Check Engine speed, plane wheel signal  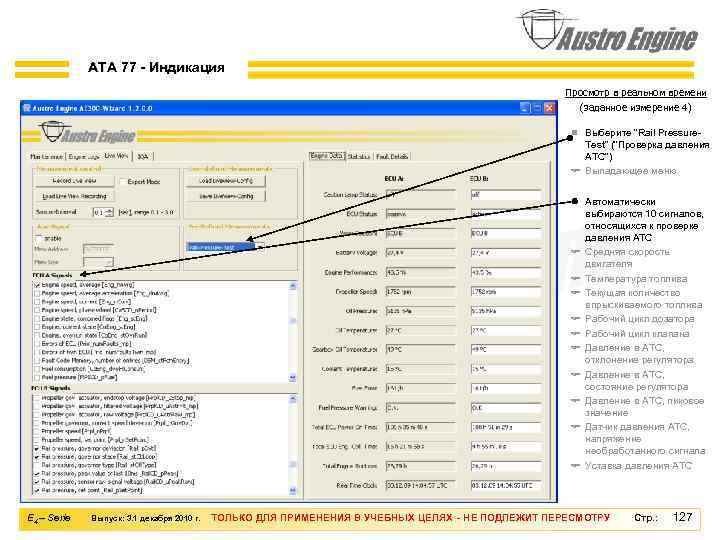pyautogui.click(x=37, y=310)
